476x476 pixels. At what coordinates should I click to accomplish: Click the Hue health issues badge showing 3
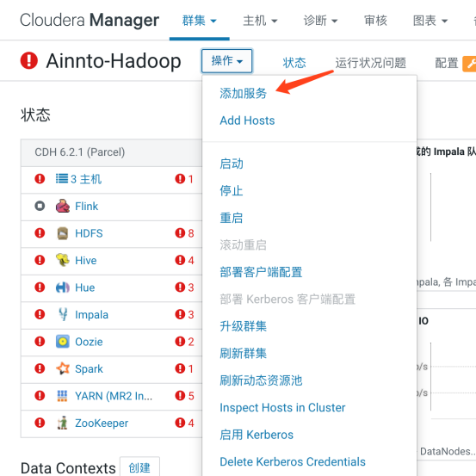pos(184,287)
